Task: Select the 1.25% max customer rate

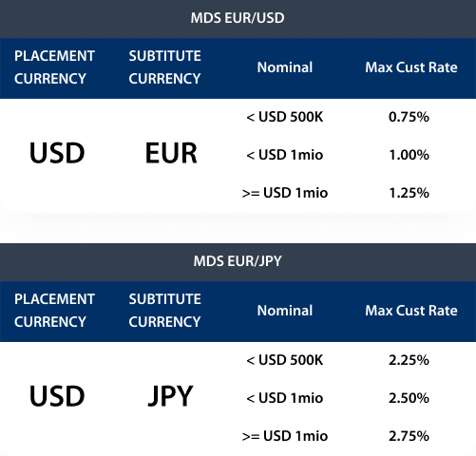Action: coord(409,193)
